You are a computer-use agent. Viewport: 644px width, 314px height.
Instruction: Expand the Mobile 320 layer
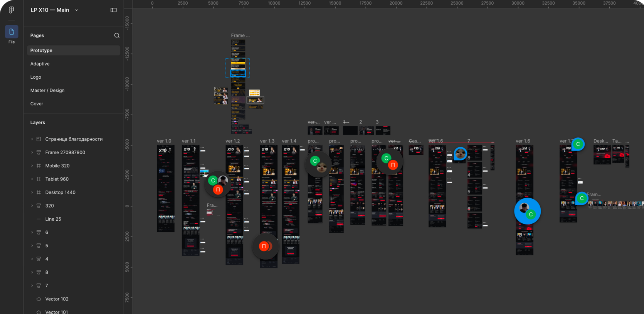tap(32, 166)
